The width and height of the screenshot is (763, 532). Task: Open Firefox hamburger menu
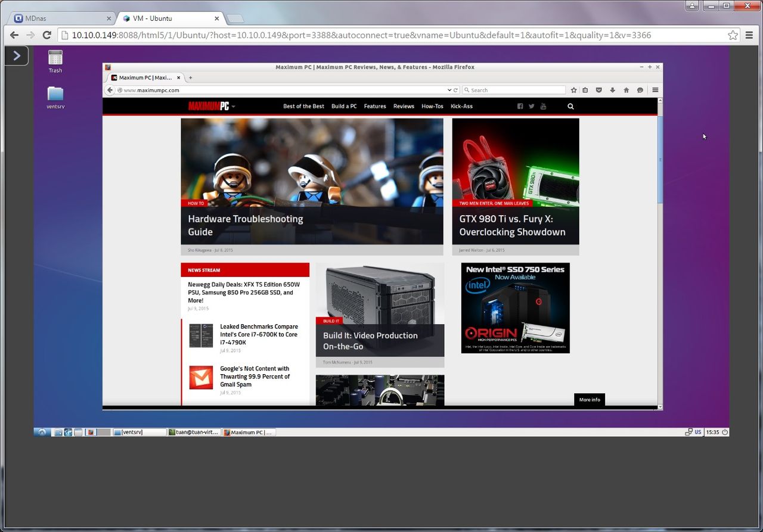pyautogui.click(x=655, y=90)
